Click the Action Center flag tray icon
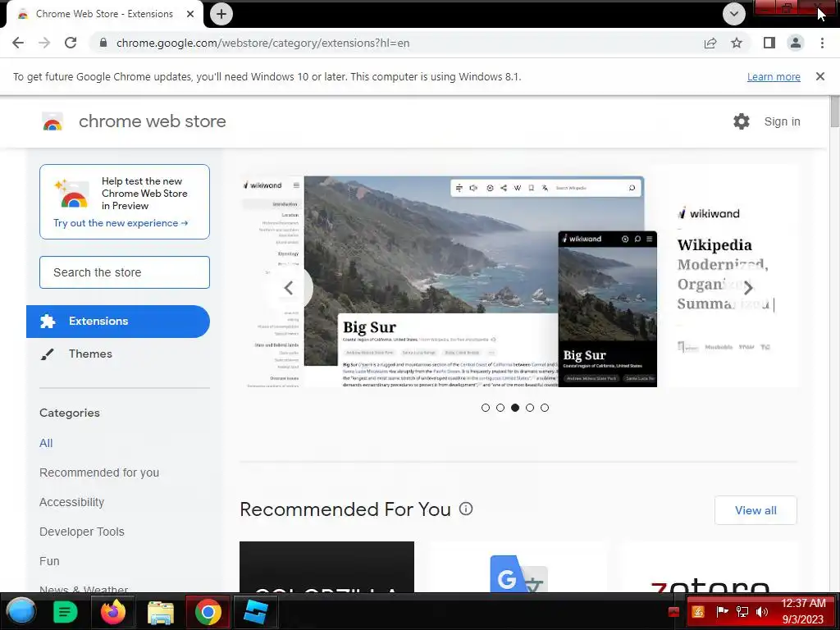This screenshot has height=630, width=840. (722, 612)
